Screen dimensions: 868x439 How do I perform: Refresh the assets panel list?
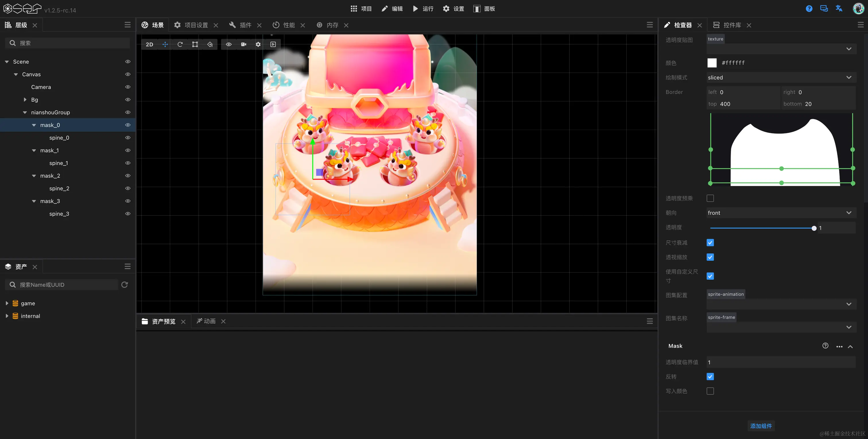pos(125,285)
